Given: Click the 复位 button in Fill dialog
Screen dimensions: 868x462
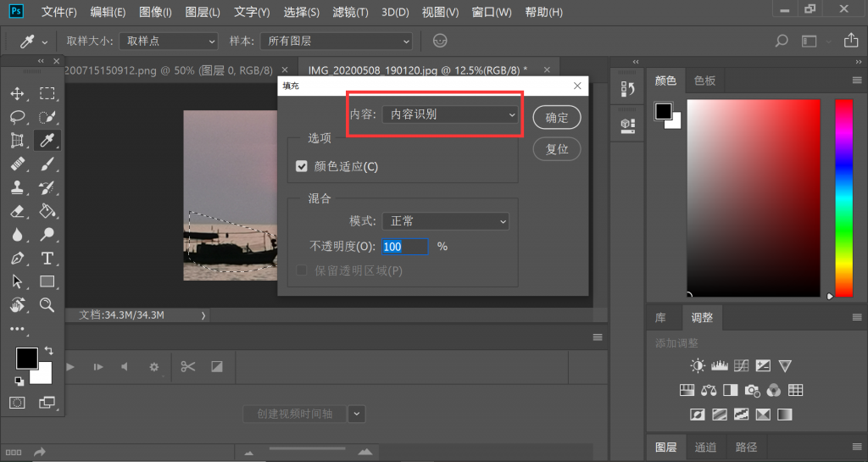Looking at the screenshot, I should (557, 149).
